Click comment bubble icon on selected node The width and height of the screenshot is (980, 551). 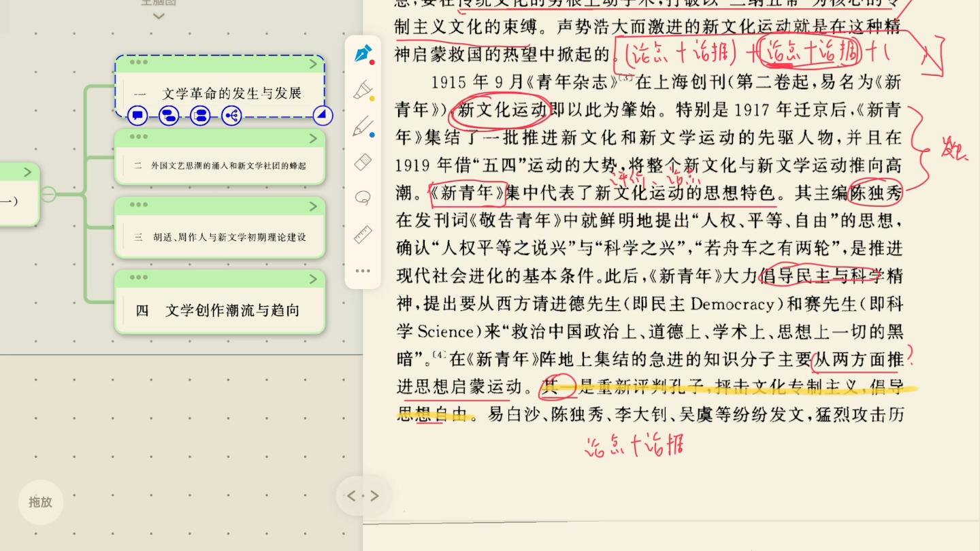pyautogui.click(x=137, y=116)
